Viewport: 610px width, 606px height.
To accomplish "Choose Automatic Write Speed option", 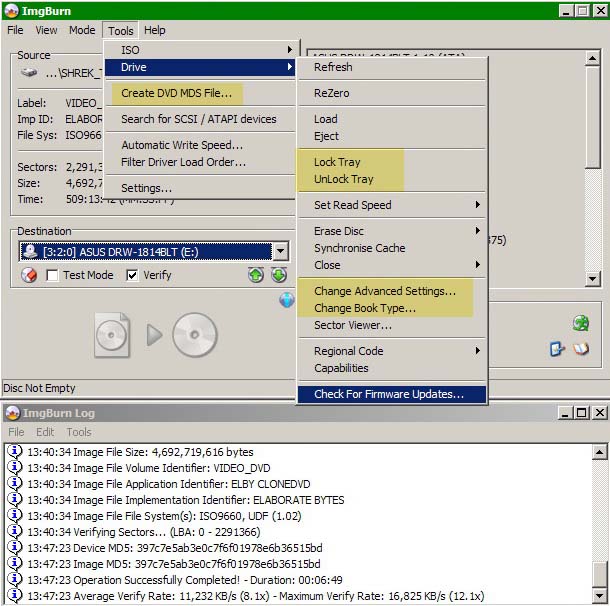I will (200, 145).
